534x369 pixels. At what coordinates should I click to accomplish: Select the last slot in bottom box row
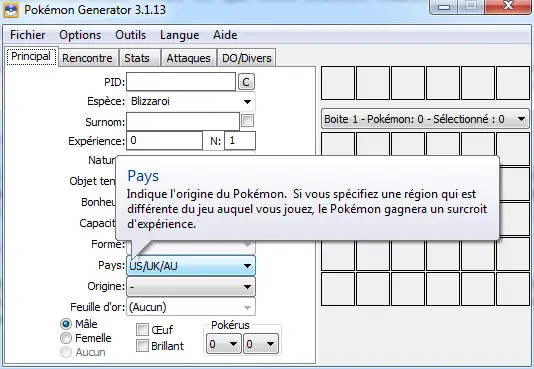(513, 289)
